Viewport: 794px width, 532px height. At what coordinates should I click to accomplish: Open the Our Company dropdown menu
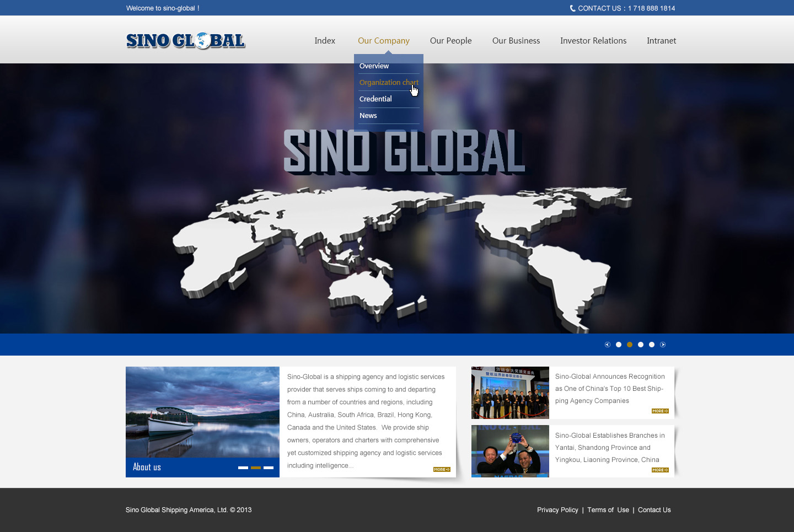[384, 41]
